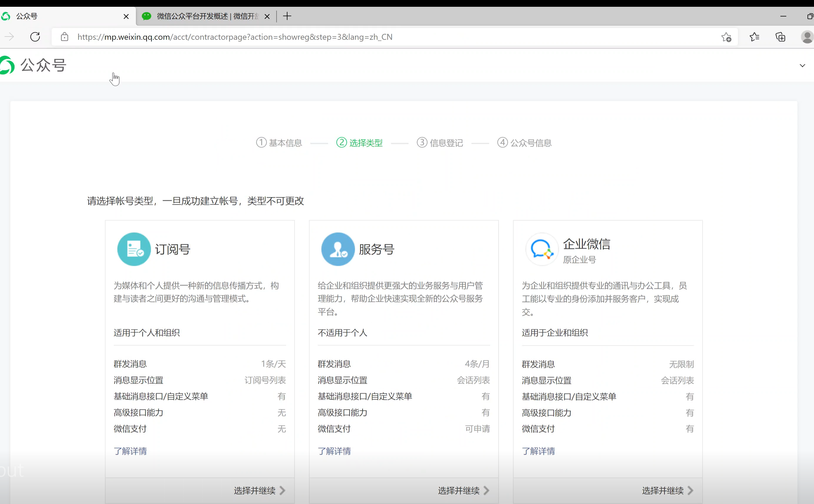Image resolution: width=814 pixels, height=504 pixels.
Task: Click the 订阅号 card title
Action: click(173, 249)
